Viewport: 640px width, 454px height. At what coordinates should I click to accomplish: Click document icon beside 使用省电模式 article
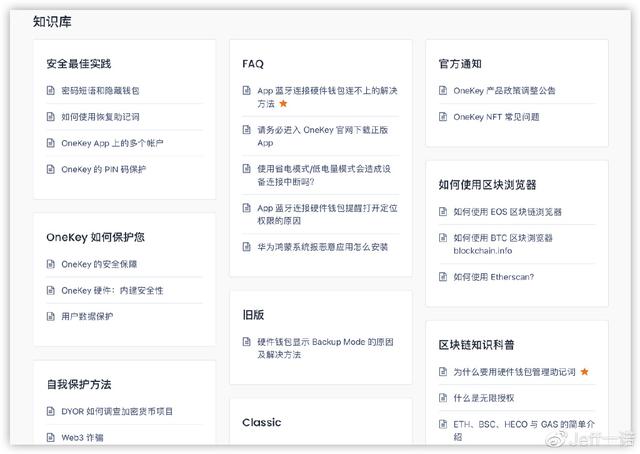point(247,169)
